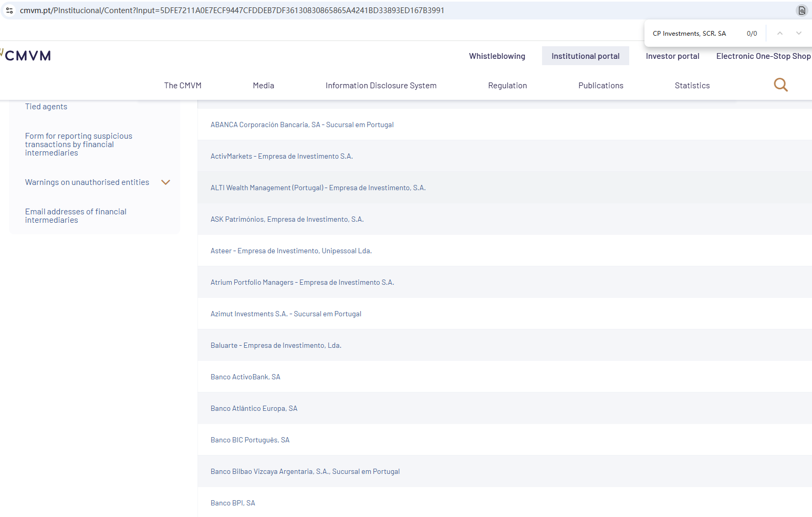Open Information Disclosure System menu

point(381,86)
